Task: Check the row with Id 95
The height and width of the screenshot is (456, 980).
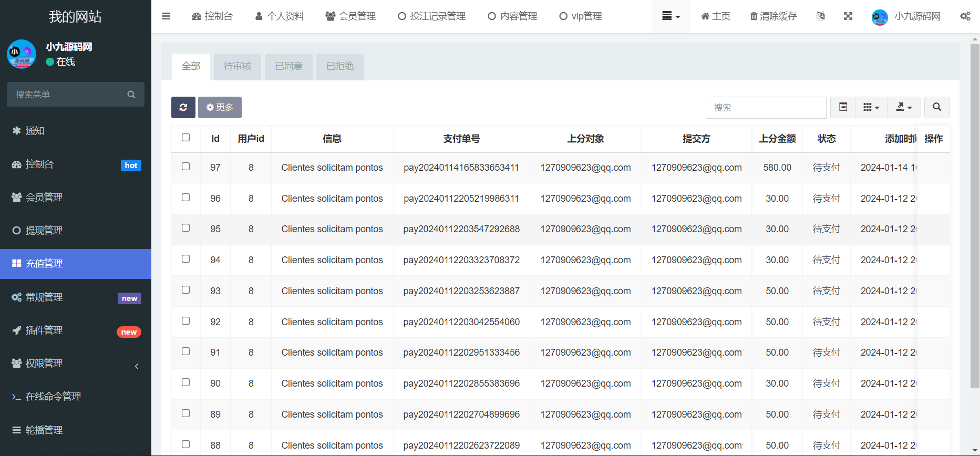Action: click(x=185, y=228)
